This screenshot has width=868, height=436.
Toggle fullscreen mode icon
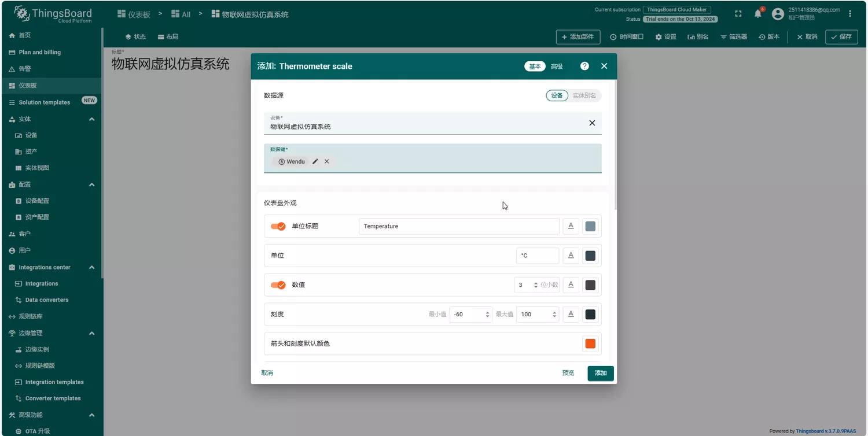pyautogui.click(x=738, y=14)
